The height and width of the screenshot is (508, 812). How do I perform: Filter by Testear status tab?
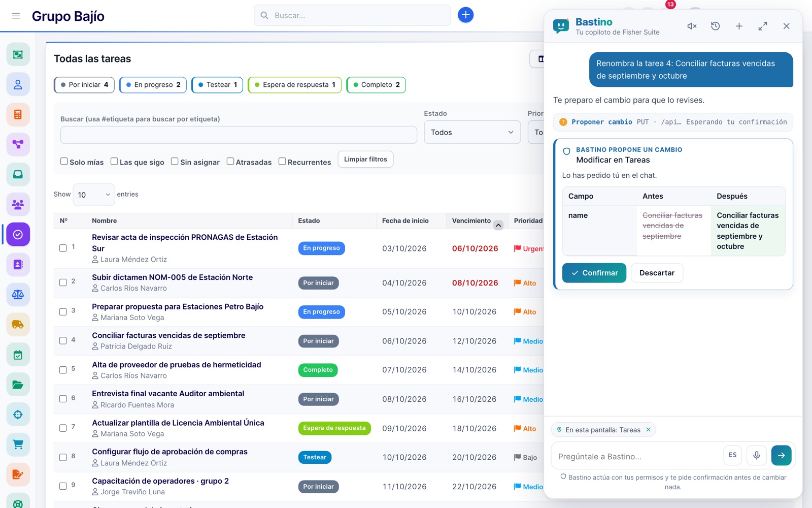218,85
